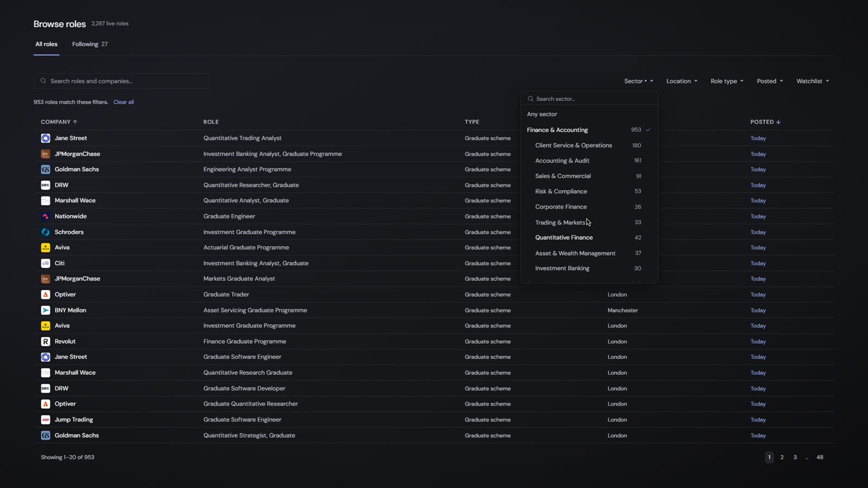Open the Role type filter dropdown
868x488 pixels.
[x=727, y=81]
